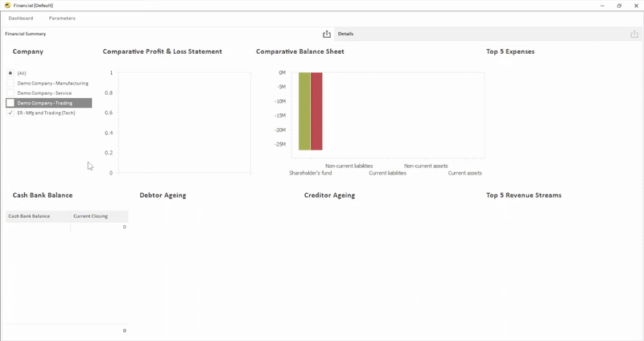Click the red bar in Balance Sheet chart
Screen dimensions: 644x341
coord(316,111)
